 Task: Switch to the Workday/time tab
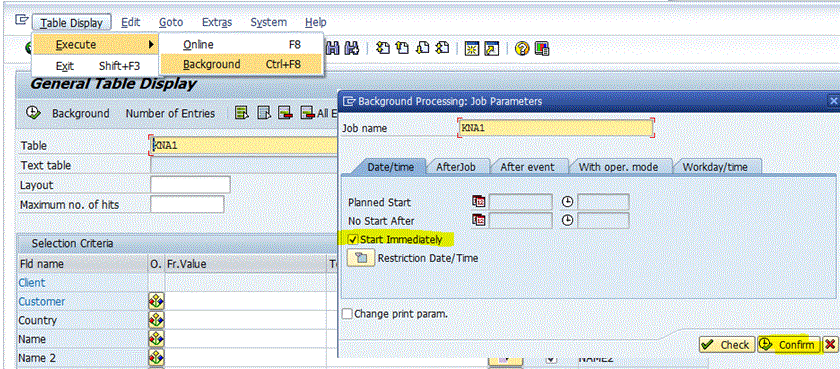tap(715, 167)
